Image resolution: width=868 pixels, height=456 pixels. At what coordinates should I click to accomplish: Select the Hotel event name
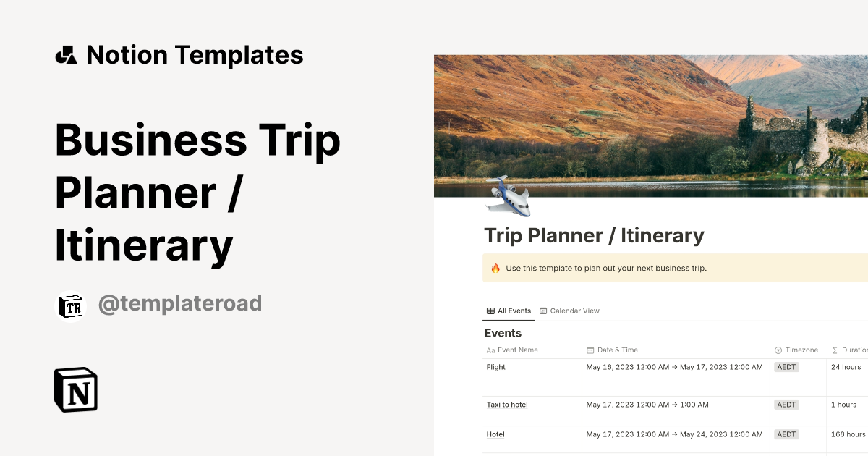(495, 434)
